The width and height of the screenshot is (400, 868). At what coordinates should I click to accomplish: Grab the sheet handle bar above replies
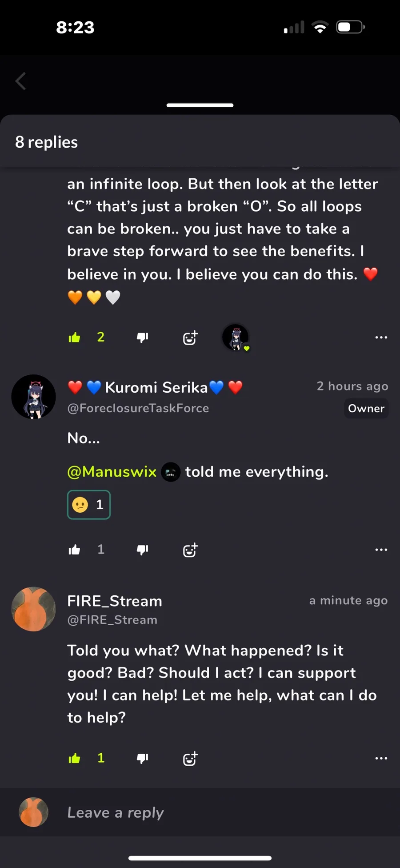coord(200,105)
